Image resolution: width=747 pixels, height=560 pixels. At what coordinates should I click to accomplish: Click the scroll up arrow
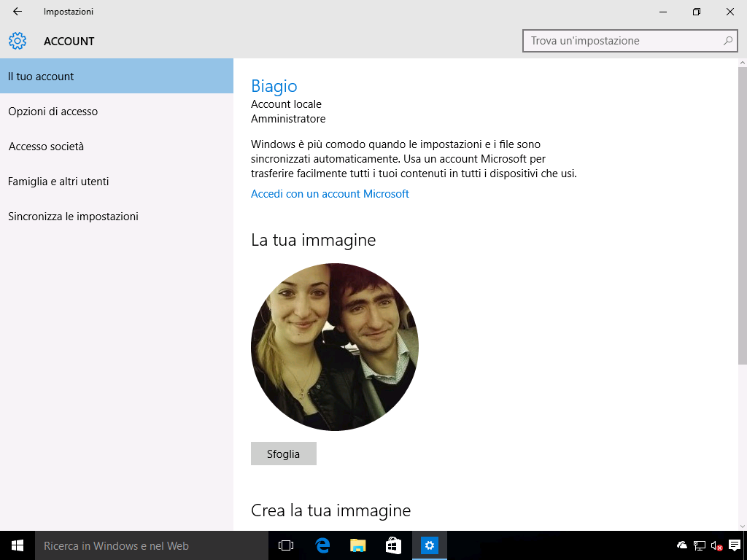point(742,63)
